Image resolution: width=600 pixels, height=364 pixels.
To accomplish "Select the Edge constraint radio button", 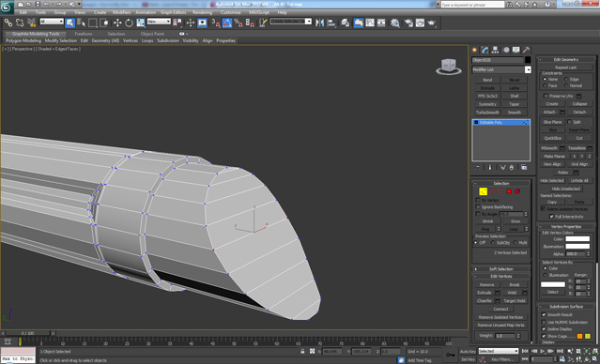I will (x=566, y=79).
